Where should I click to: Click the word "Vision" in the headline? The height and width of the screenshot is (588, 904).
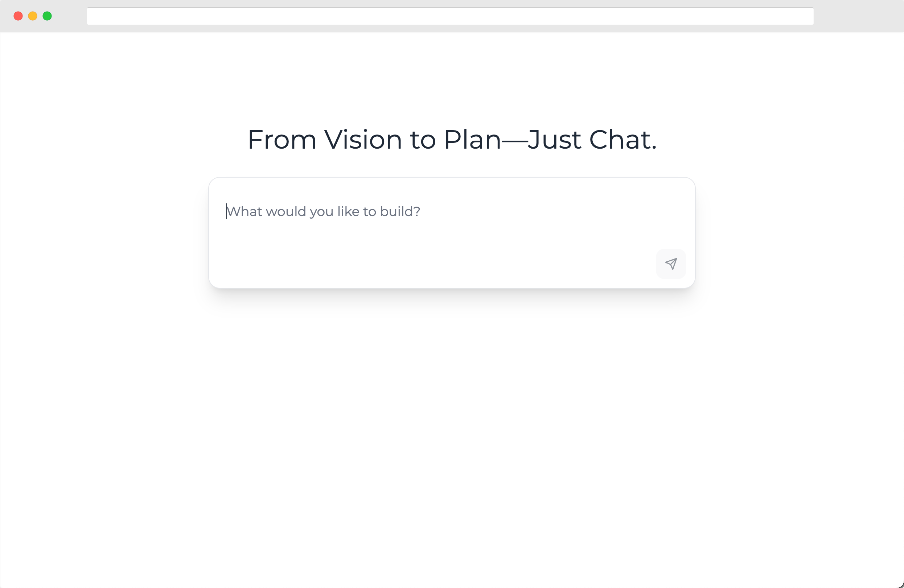point(363,140)
